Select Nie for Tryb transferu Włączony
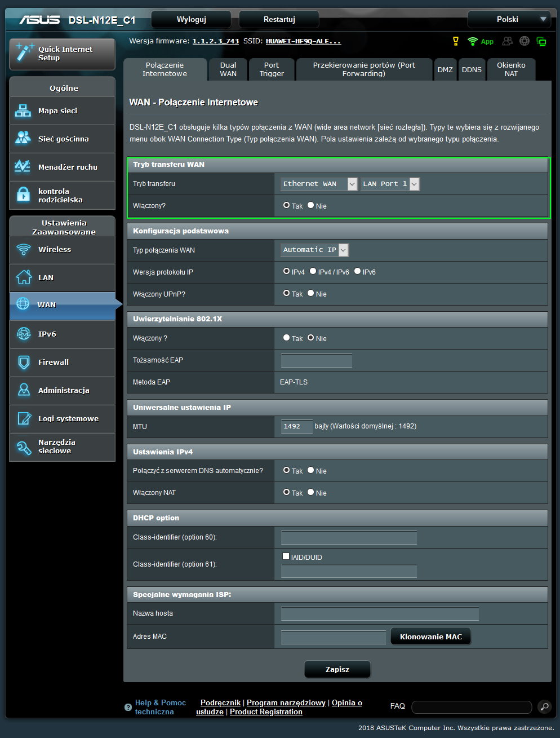560x738 pixels. (310, 205)
